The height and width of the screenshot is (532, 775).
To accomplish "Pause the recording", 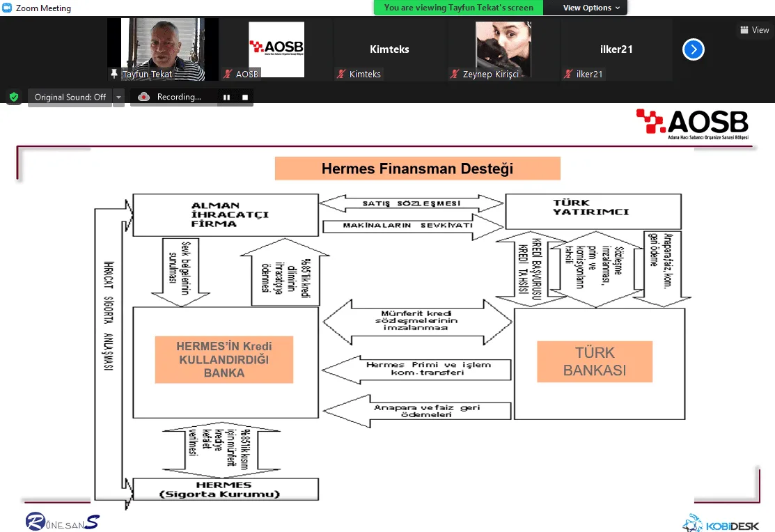I will point(226,97).
